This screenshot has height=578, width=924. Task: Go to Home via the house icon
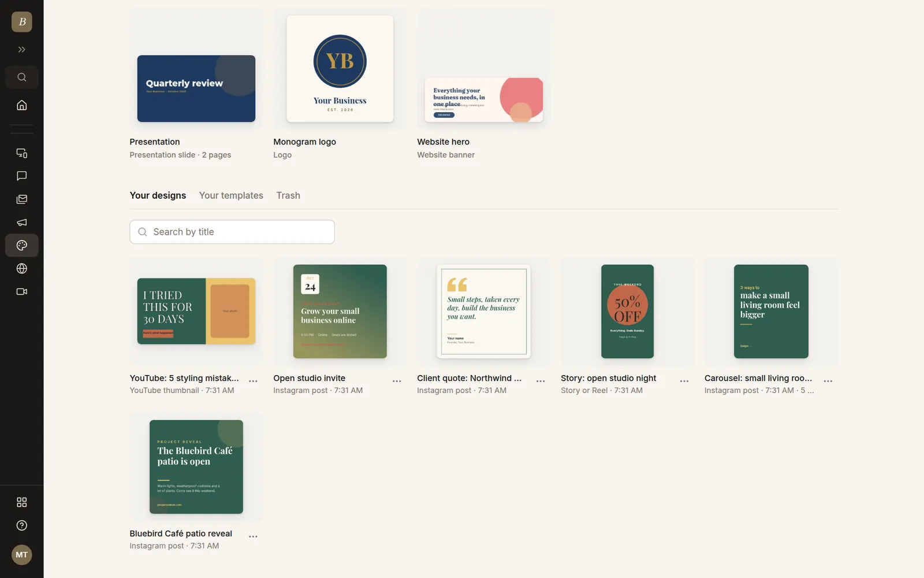point(22,105)
